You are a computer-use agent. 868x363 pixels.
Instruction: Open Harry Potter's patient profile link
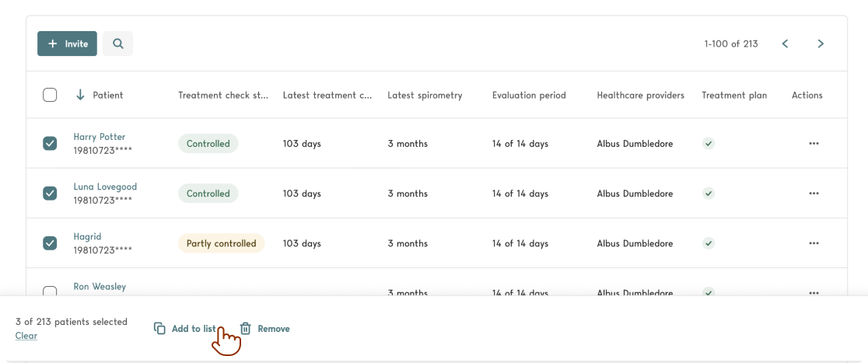pos(99,137)
